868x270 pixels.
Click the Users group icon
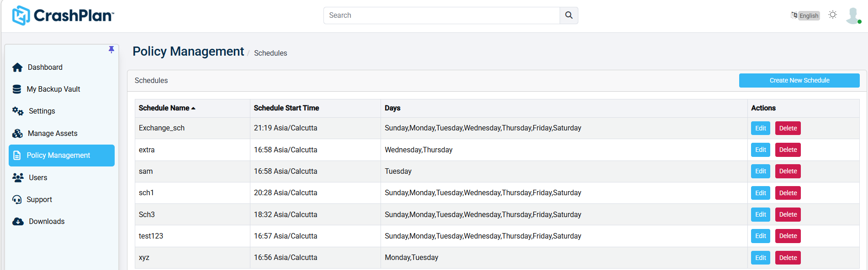(x=18, y=177)
